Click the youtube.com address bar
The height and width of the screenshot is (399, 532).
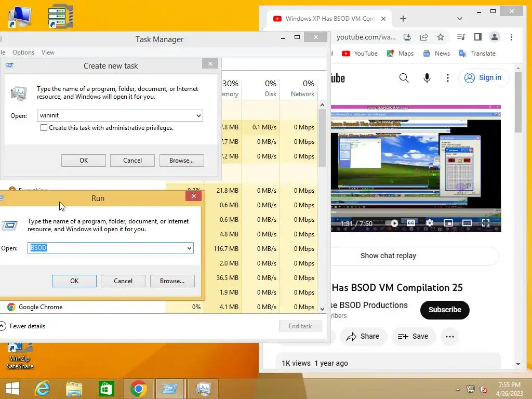pyautogui.click(x=366, y=37)
